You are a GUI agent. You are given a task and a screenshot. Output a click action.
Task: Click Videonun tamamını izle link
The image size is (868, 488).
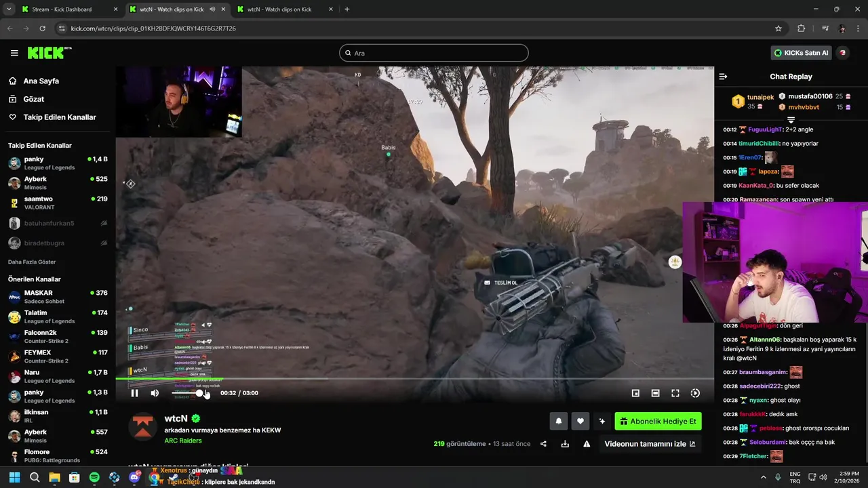pyautogui.click(x=650, y=444)
